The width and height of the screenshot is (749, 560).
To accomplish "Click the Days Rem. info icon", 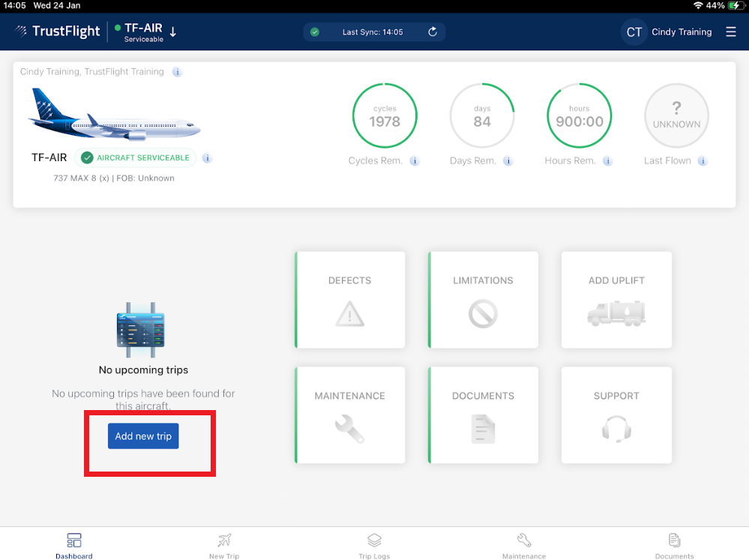I will pos(508,160).
